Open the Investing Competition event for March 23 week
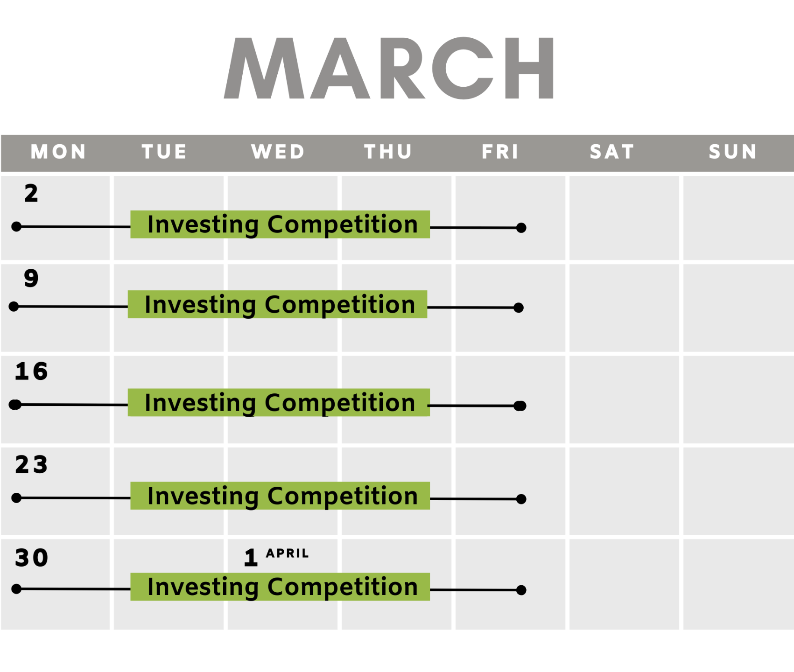The width and height of the screenshot is (794, 672). [280, 496]
